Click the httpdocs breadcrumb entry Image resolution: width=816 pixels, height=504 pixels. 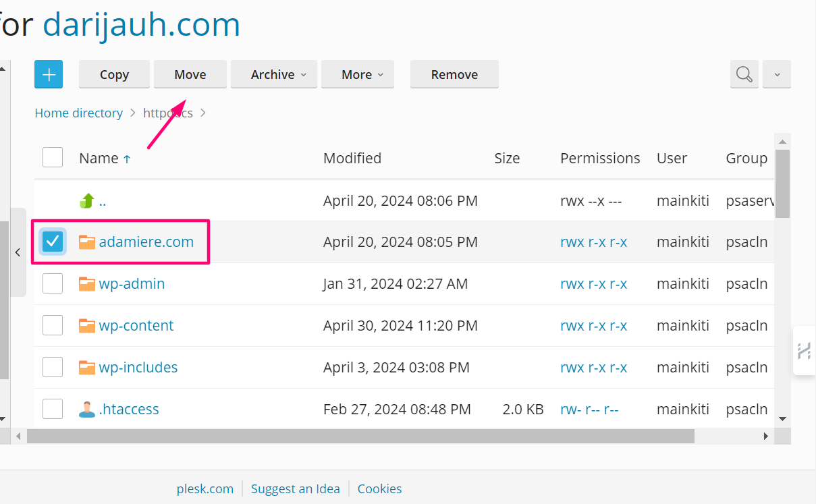pos(167,113)
